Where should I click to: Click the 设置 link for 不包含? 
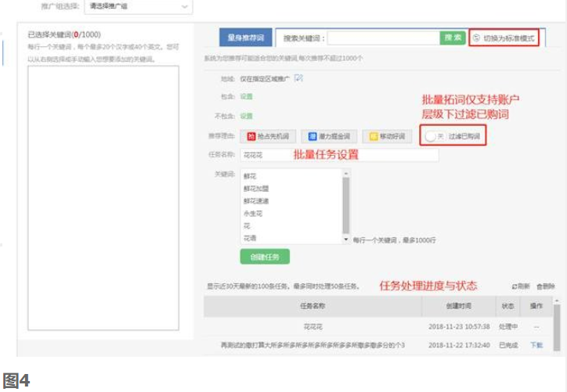point(246,116)
